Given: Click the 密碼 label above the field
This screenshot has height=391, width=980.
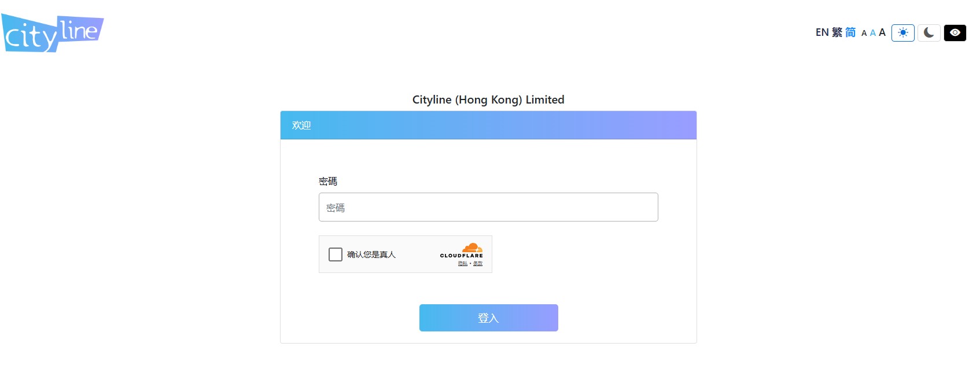Looking at the screenshot, I should click(328, 181).
